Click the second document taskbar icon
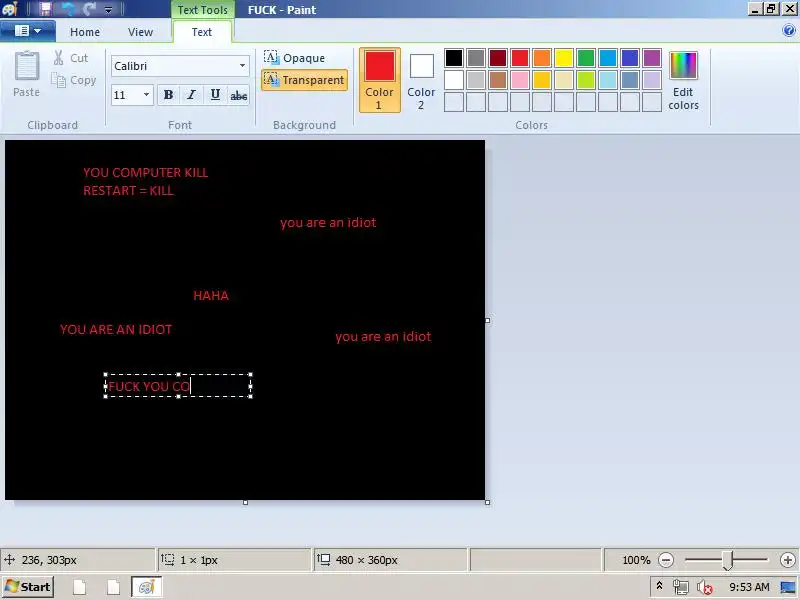This screenshot has height=600, width=800. point(113,587)
